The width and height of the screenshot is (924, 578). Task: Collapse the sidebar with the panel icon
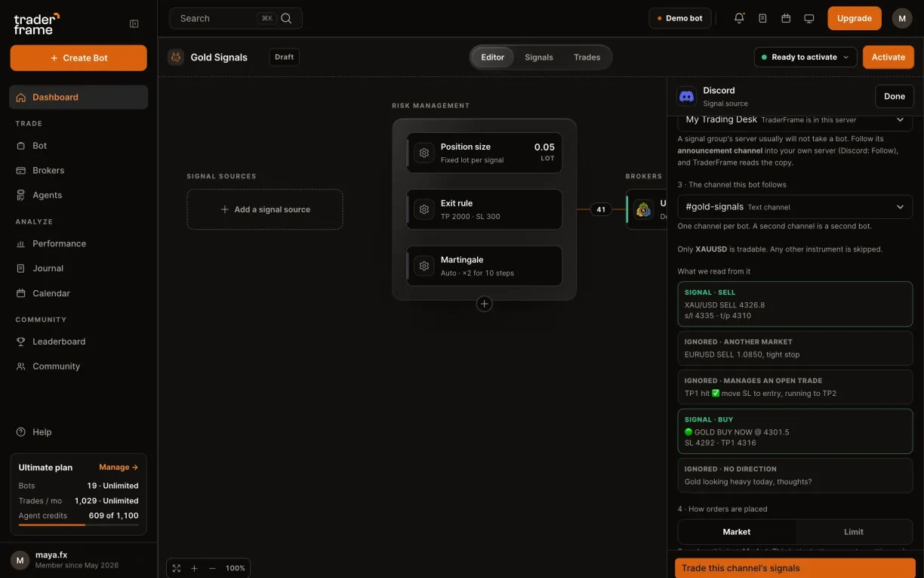(134, 23)
